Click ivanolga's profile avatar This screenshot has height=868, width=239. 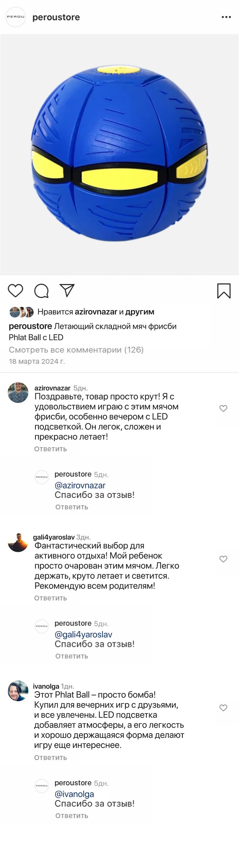[x=18, y=691]
